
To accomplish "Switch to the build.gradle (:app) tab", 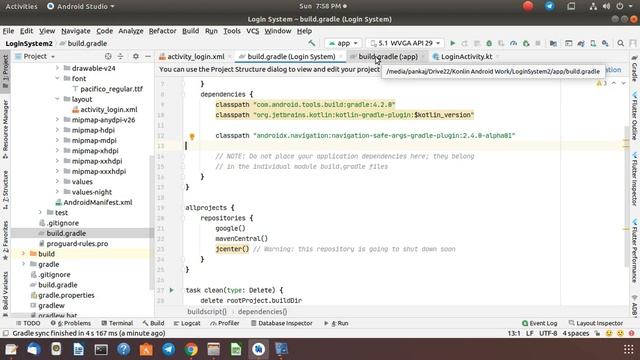I will tap(388, 57).
